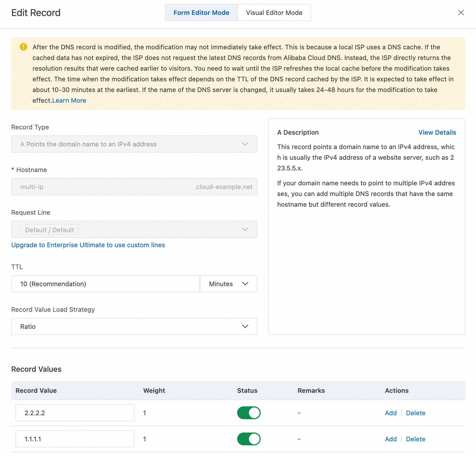
Task: Open View Details for A record description
Action: point(437,133)
